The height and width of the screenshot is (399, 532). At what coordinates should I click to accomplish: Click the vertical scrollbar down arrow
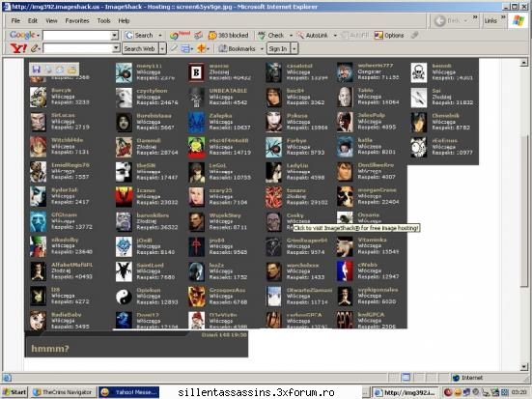(x=524, y=367)
